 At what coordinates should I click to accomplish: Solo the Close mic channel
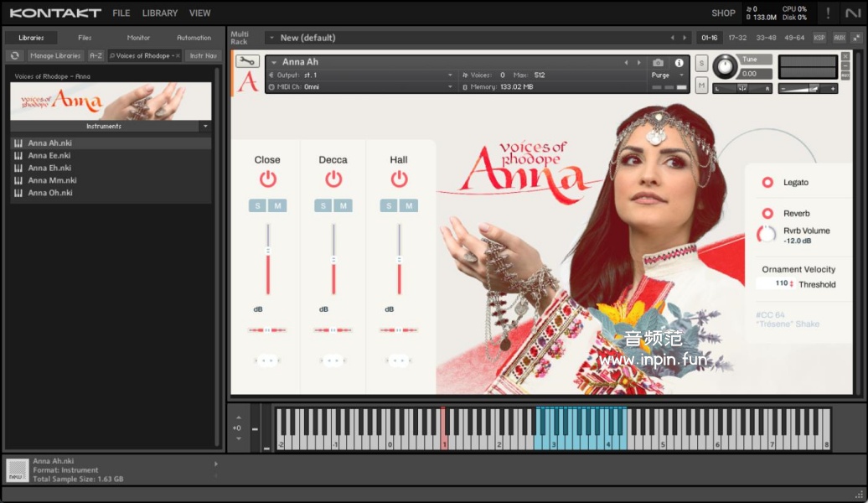257,205
